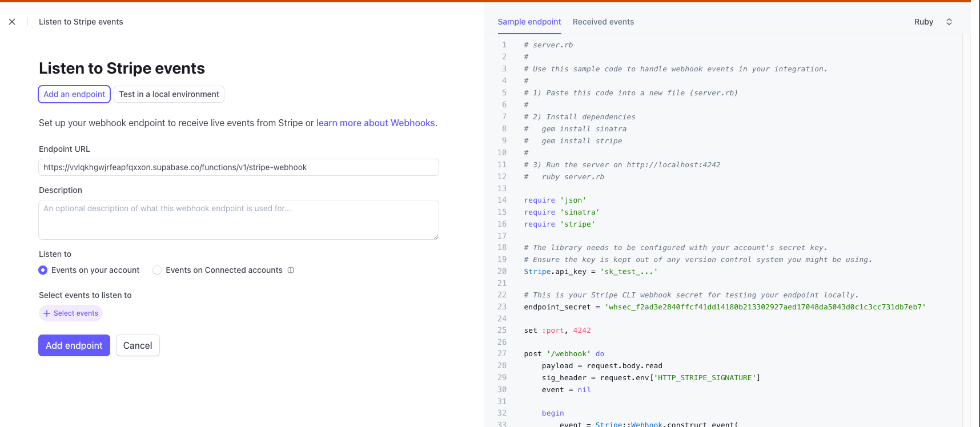
Task: Click the 'event = nil' code line
Action: pos(567,390)
